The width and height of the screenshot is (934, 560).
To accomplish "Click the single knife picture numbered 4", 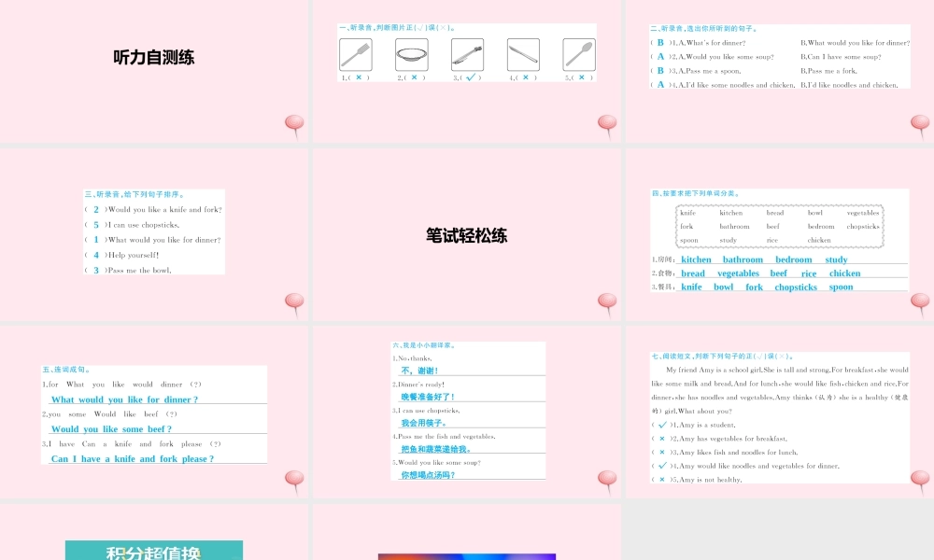I will click(x=523, y=54).
